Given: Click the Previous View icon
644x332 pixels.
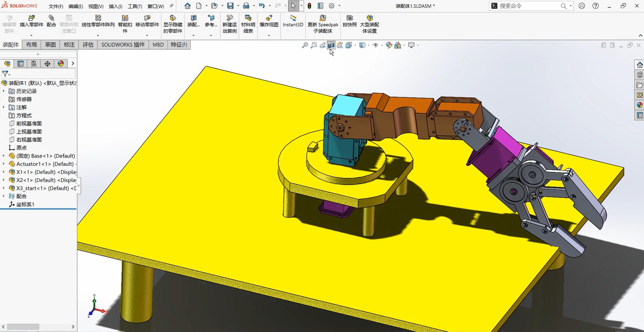Looking at the screenshot, I should pyautogui.click(x=323, y=45).
